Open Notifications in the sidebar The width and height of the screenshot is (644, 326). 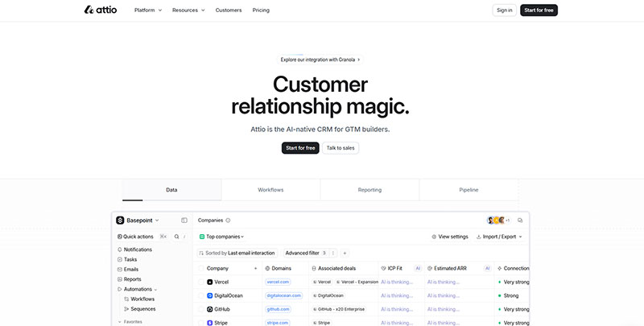[x=138, y=250]
